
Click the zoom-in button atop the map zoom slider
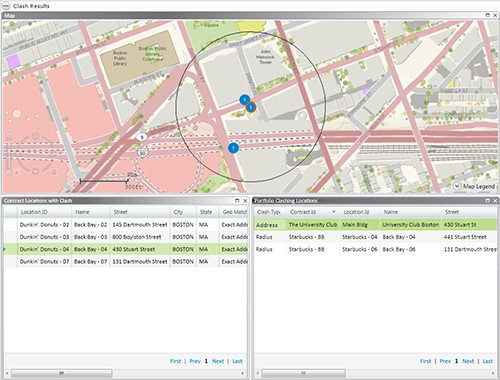point(9,135)
